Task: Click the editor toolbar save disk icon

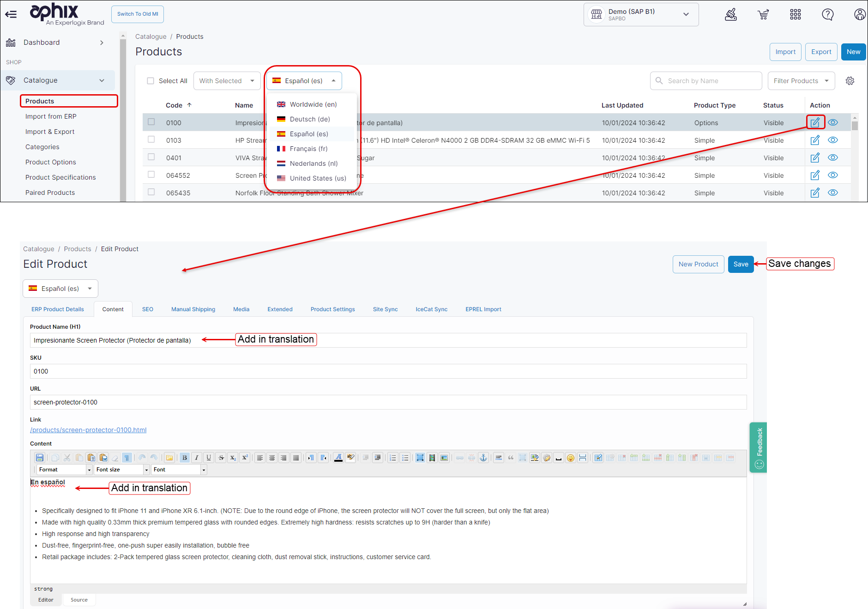Action: [x=40, y=458]
